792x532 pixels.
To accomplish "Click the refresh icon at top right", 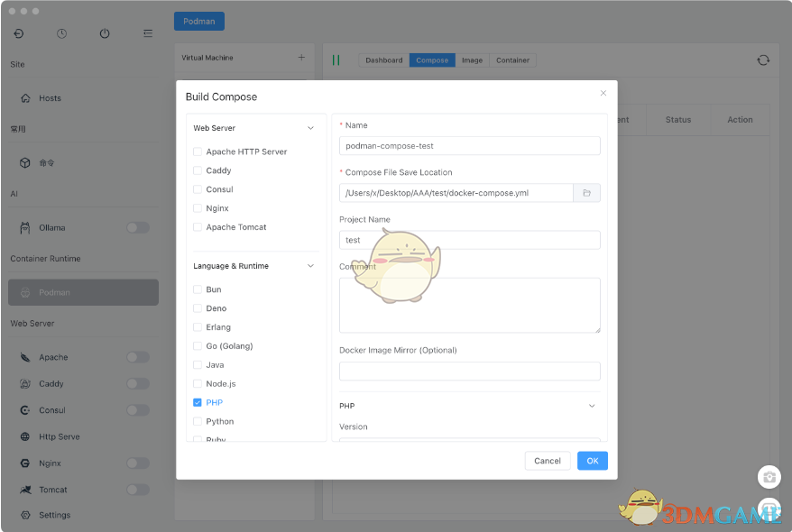I will click(763, 60).
